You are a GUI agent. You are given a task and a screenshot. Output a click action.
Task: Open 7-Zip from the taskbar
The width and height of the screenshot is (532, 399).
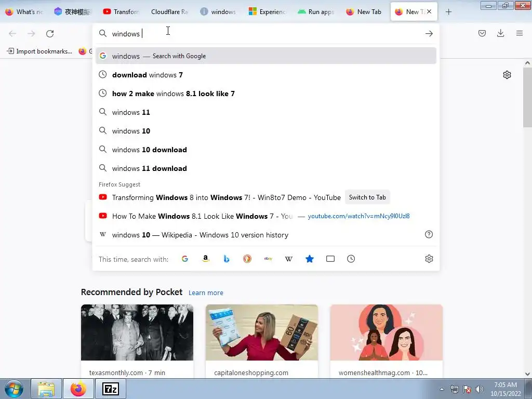pyautogui.click(x=111, y=389)
